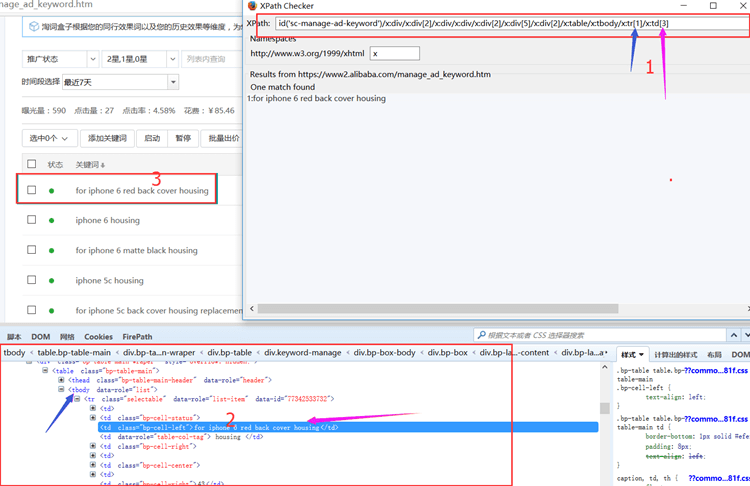
Task: Open the 布局 side tab
Action: click(714, 354)
